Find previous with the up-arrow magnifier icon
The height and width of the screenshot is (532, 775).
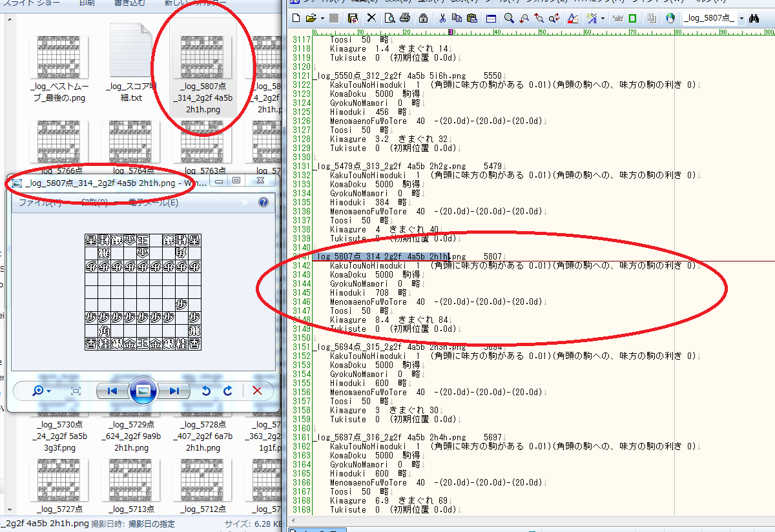(x=539, y=18)
